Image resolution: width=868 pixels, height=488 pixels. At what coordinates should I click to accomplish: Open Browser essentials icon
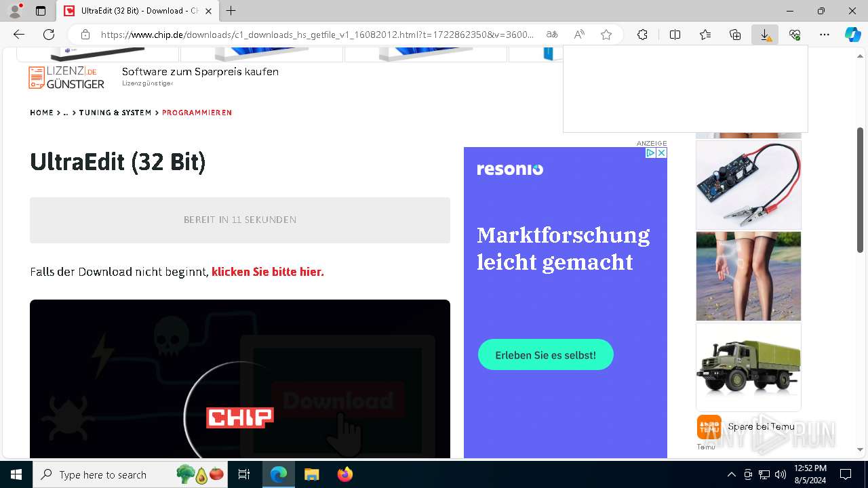point(795,35)
